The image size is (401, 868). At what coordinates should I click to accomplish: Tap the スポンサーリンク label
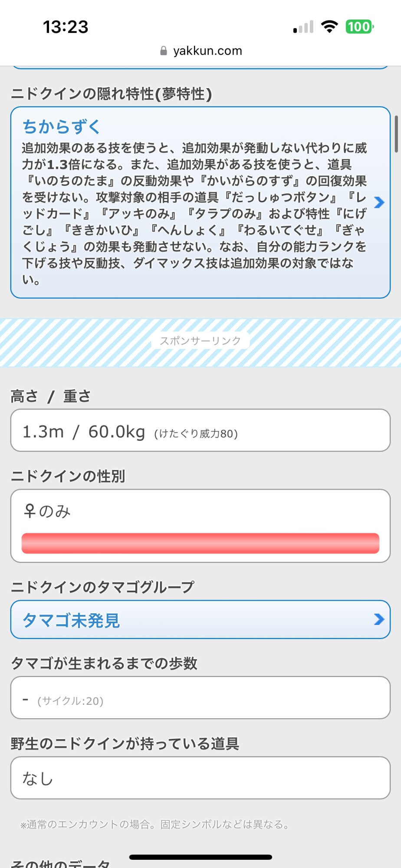(200, 341)
